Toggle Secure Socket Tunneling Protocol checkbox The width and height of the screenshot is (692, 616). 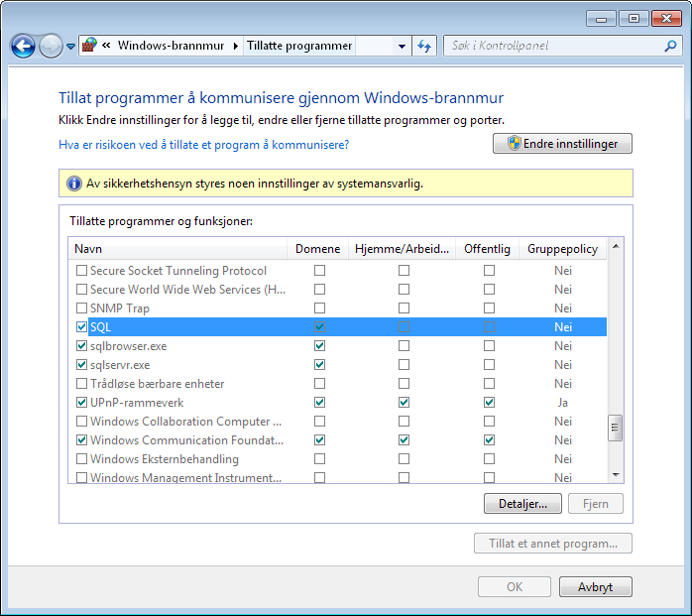81,270
